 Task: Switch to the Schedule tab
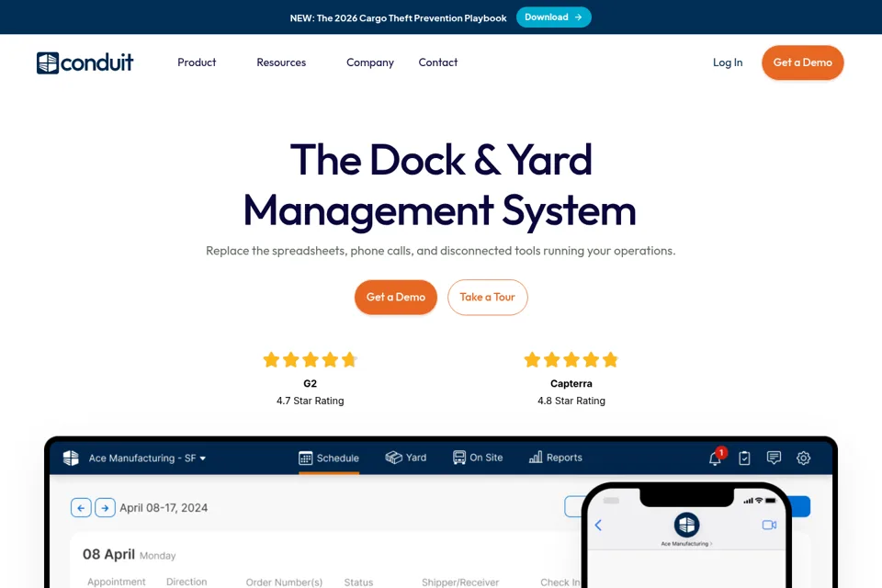point(329,458)
